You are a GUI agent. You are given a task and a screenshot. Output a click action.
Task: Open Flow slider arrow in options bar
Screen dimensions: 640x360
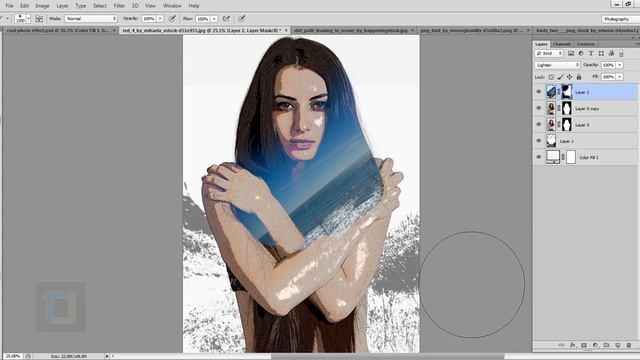[214, 19]
